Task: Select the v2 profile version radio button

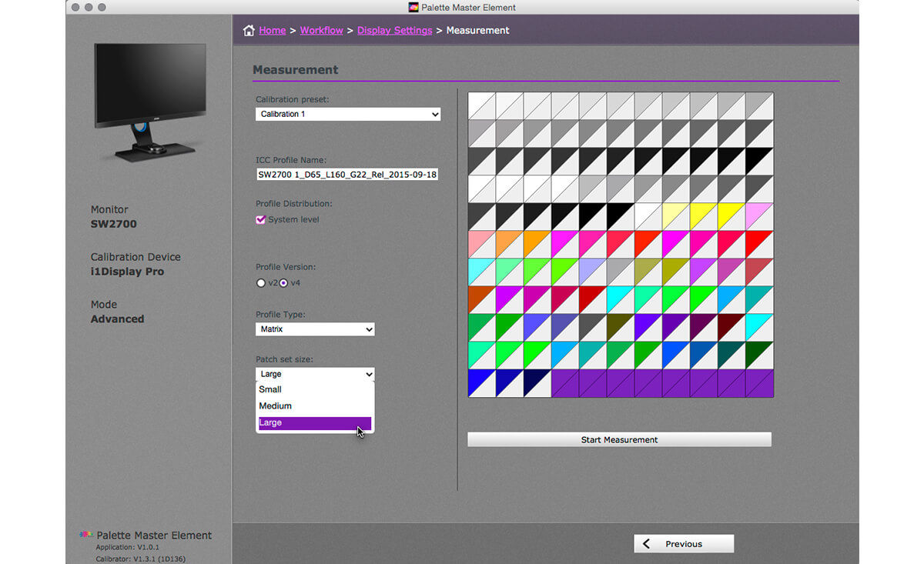Action: [260, 283]
